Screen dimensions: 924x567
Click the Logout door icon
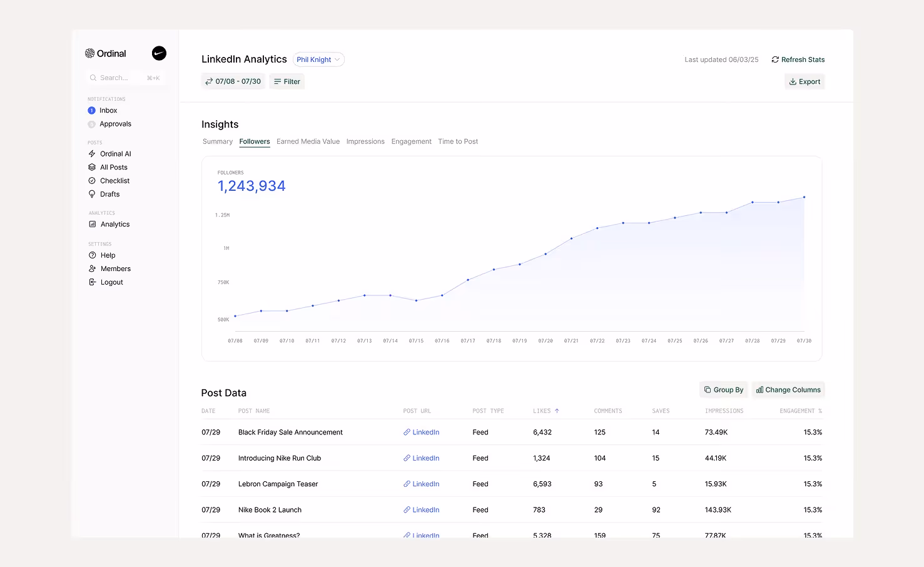[93, 282]
